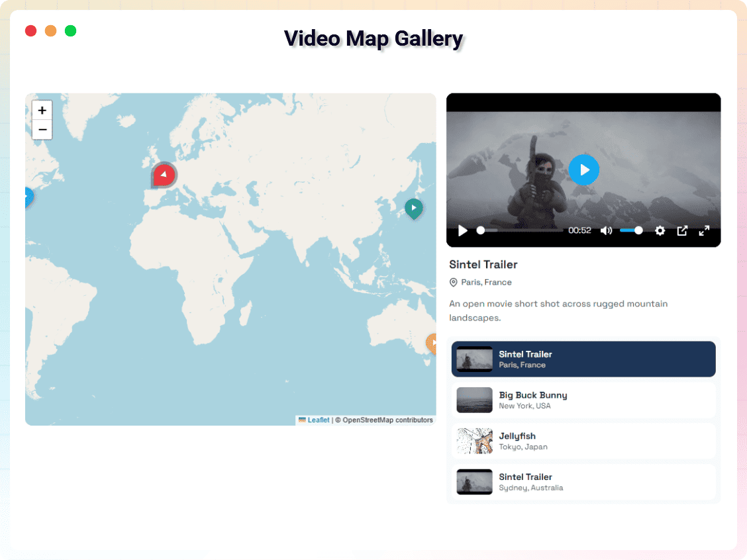The width and height of the screenshot is (747, 560).
Task: Click the OpenStreetMap contributors text
Action: pos(387,420)
